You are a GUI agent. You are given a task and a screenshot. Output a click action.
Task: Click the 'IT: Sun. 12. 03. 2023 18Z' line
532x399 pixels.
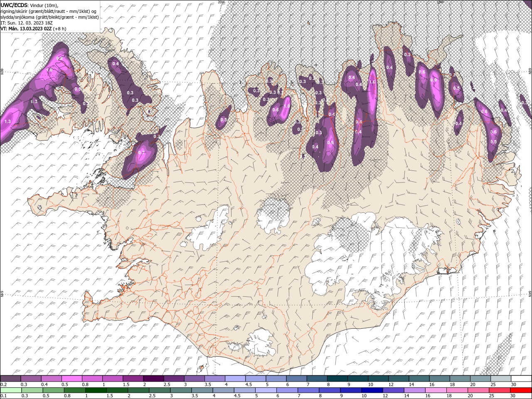click(x=26, y=23)
